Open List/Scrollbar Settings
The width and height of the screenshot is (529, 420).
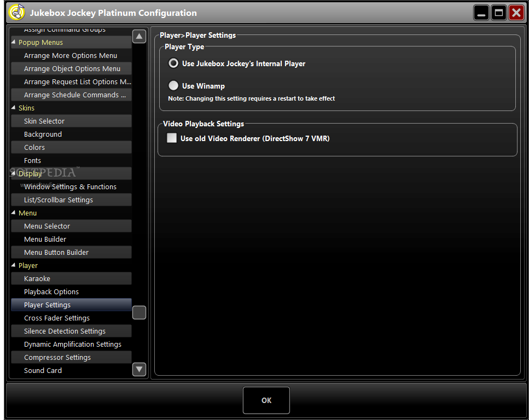[x=71, y=200]
